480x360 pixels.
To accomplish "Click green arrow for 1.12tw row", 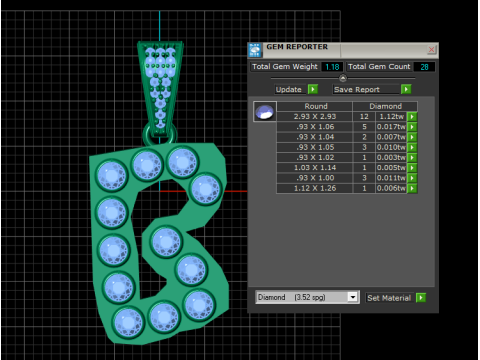I will (412, 117).
